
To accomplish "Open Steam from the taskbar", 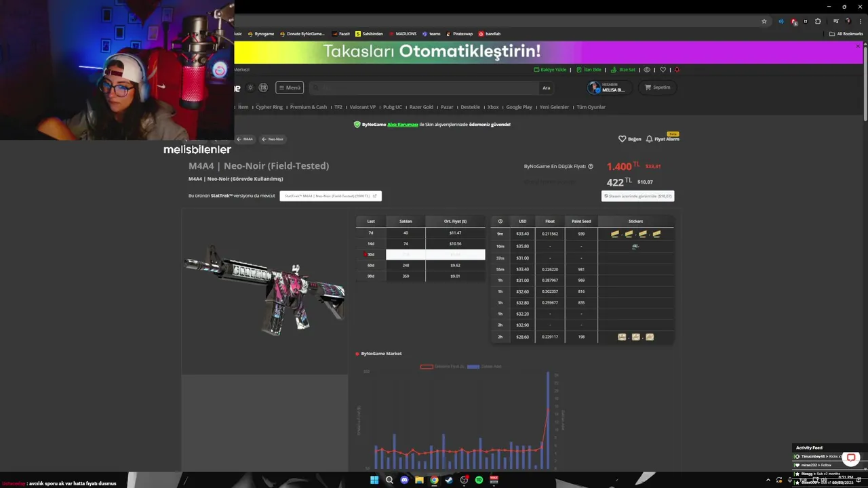I will click(449, 480).
